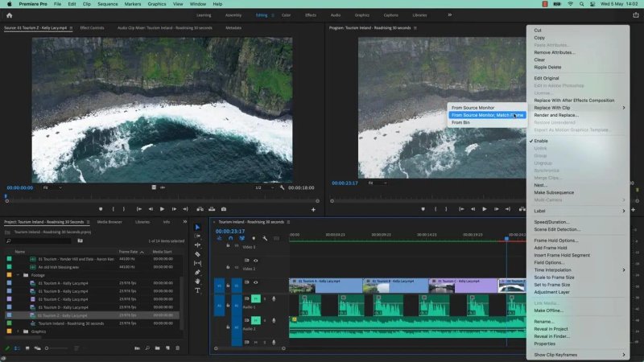Screen dimensions: 644x362
Task: Select the Pen tool in tools panel
Action: pos(197,272)
